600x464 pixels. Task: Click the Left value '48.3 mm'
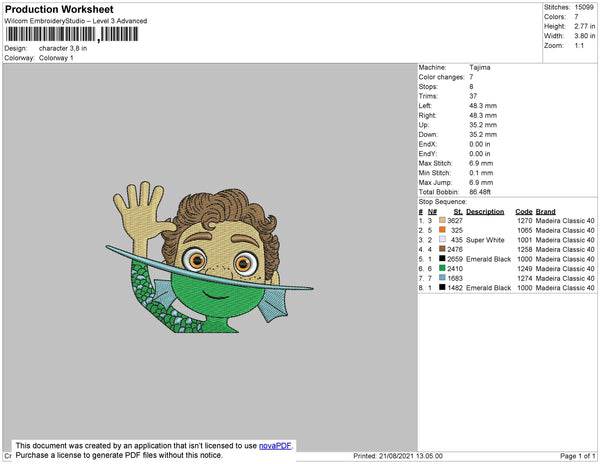tap(483, 106)
